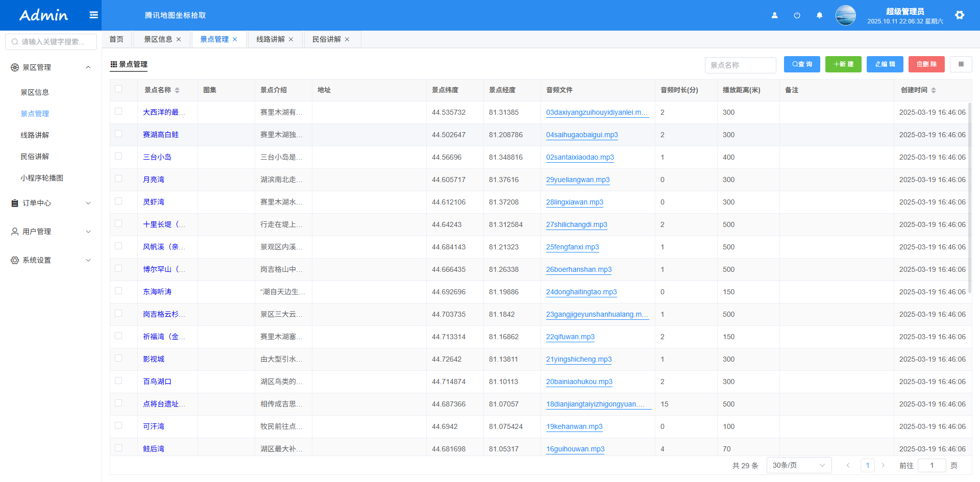Click the green 新建 button

pos(843,64)
